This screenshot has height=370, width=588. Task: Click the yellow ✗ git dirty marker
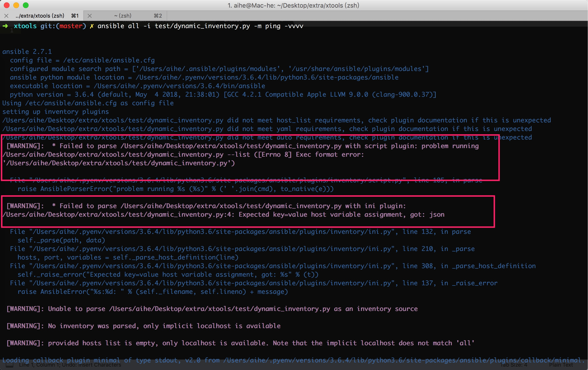[91, 26]
